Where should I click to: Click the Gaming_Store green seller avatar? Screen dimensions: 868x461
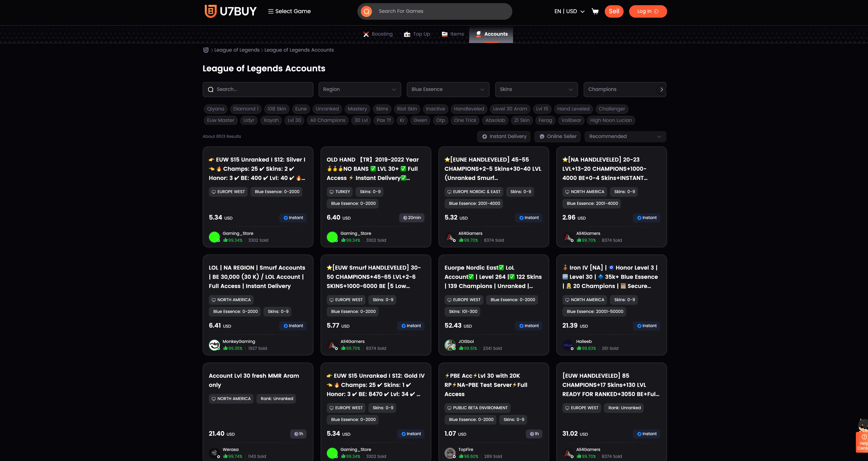(214, 237)
